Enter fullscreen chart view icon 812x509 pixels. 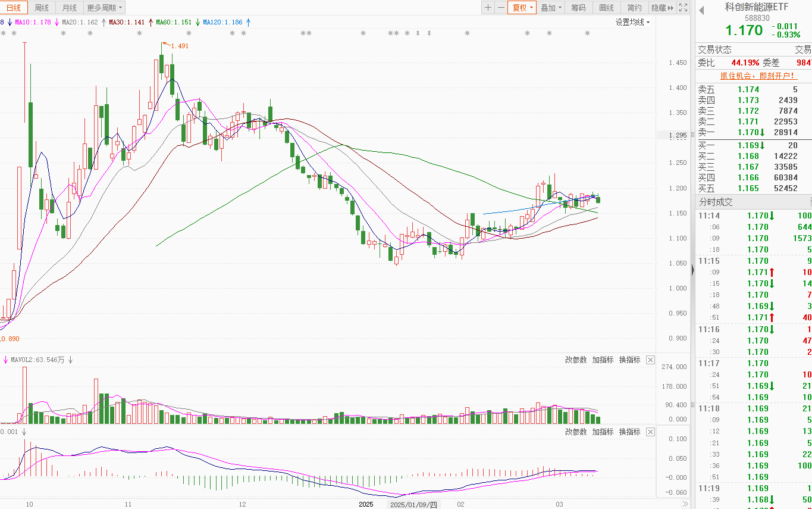[684, 8]
